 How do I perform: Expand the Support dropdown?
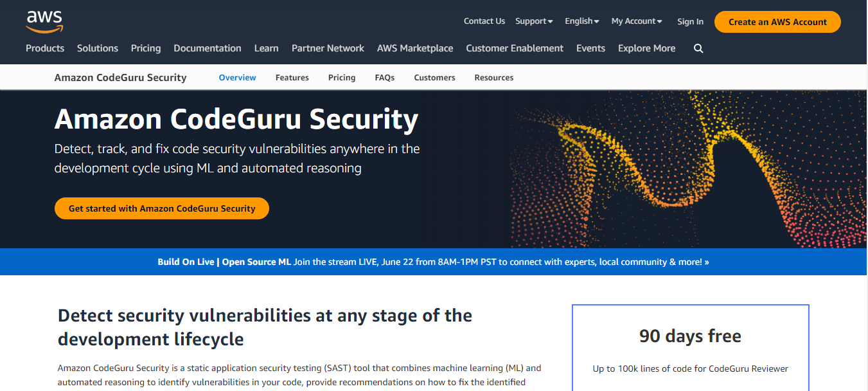(x=534, y=21)
